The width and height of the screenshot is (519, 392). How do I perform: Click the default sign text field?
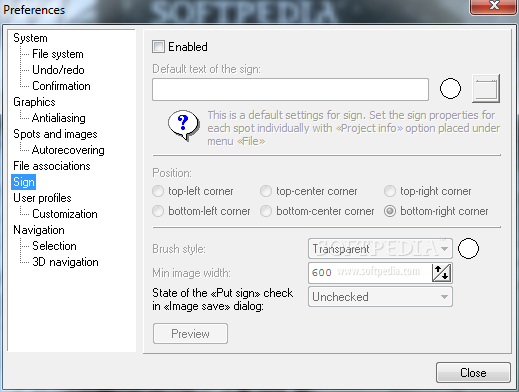coord(290,89)
